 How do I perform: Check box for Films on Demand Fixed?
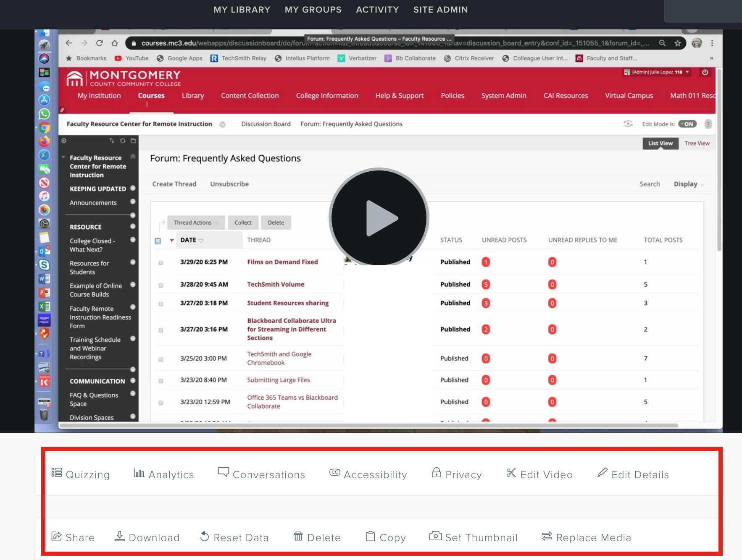161,263
